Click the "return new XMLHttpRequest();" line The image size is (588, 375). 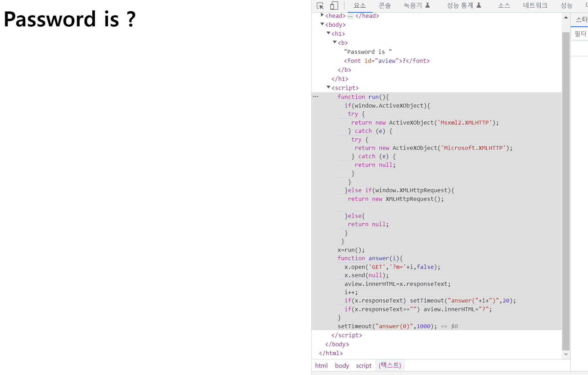396,199
